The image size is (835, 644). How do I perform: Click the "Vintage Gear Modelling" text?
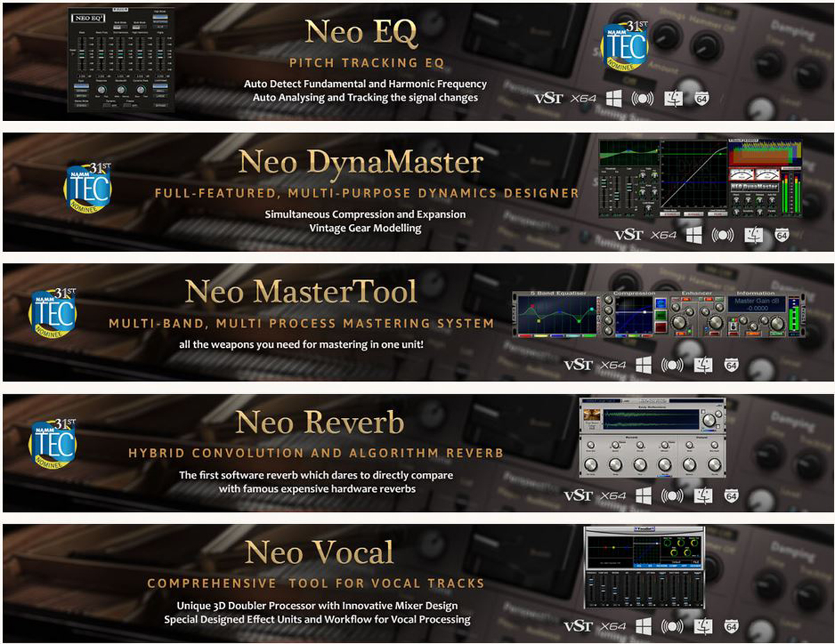pos(365,228)
